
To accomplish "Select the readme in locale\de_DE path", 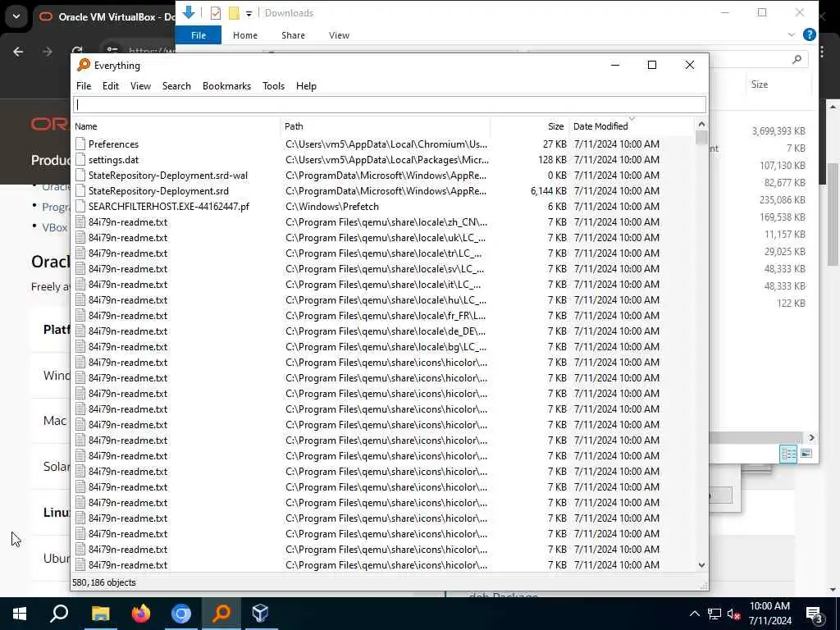I will [382, 331].
